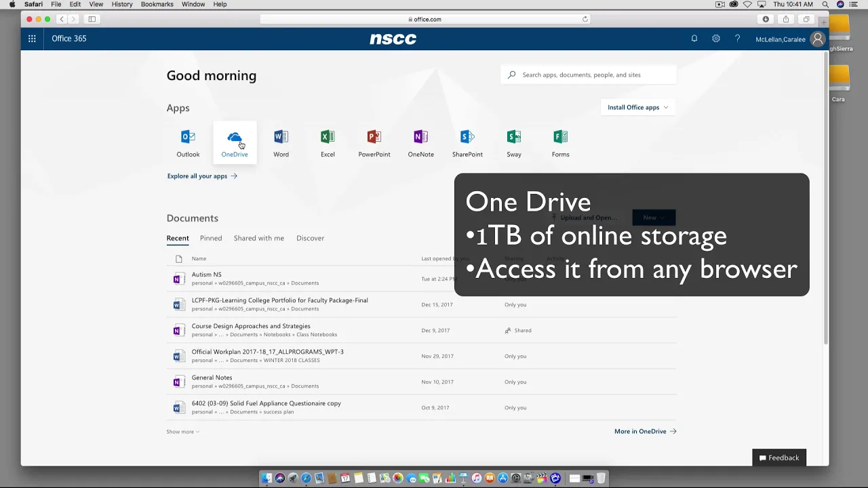Open the Outlook app
The height and width of the screenshot is (488, 868).
188,143
